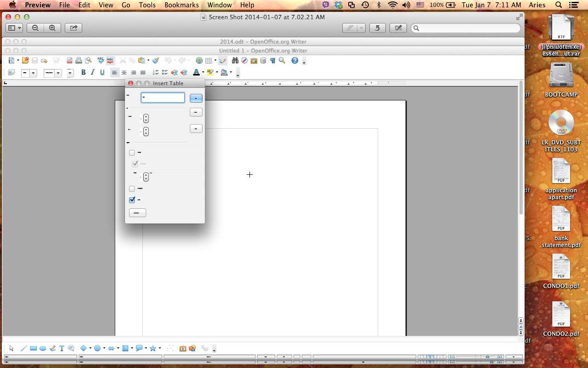
Task: Enable the Heading checkbox in Insert Table
Action: pos(132,153)
